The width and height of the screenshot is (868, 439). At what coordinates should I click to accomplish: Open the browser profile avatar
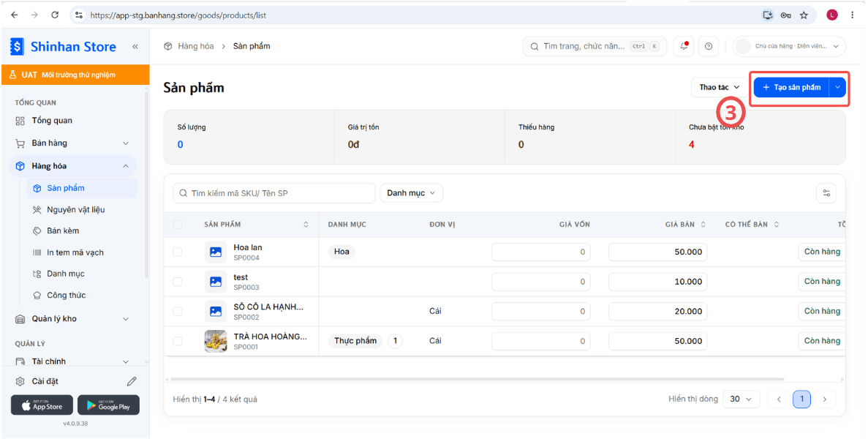(x=832, y=15)
